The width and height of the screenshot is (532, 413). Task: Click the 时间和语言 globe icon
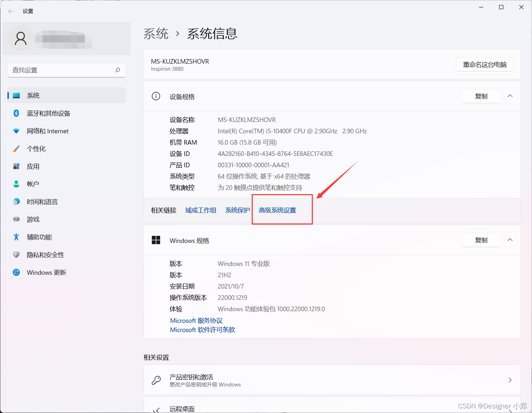pos(16,202)
